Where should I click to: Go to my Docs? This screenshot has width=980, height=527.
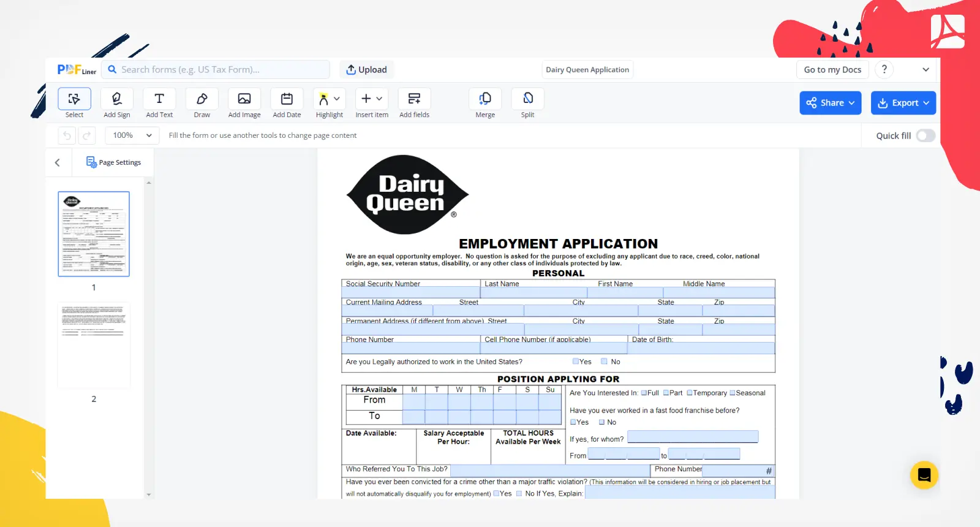[832, 70]
